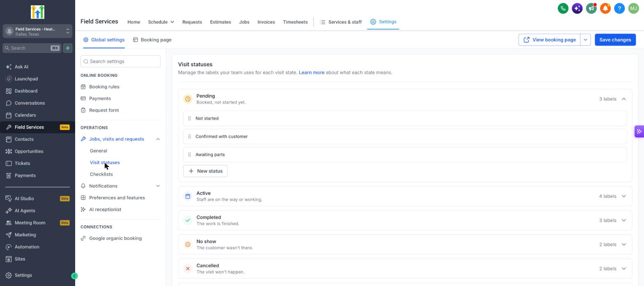Click the No show face icon
This screenshot has height=286, width=644.
pyautogui.click(x=188, y=245)
